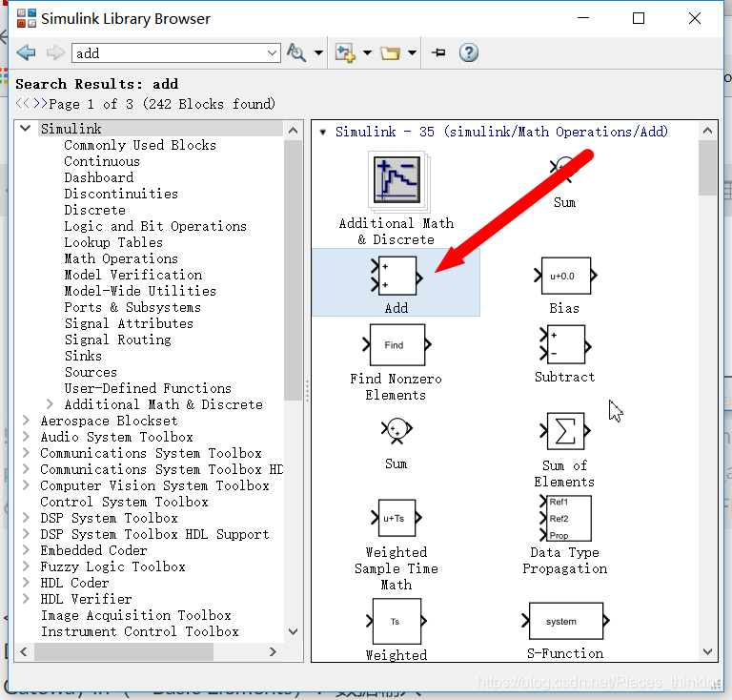This screenshot has height=700, width=732.
Task: Click the back navigation arrow
Action: [26, 52]
